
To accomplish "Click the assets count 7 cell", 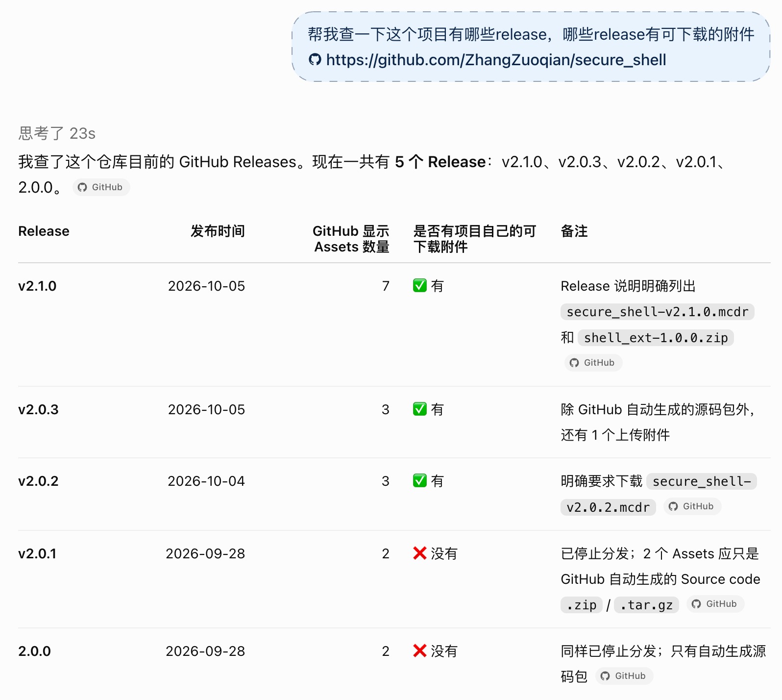I will point(386,286).
